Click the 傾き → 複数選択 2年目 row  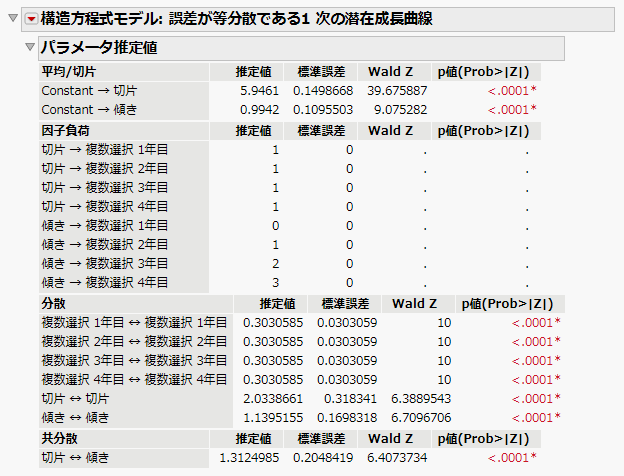[105, 244]
